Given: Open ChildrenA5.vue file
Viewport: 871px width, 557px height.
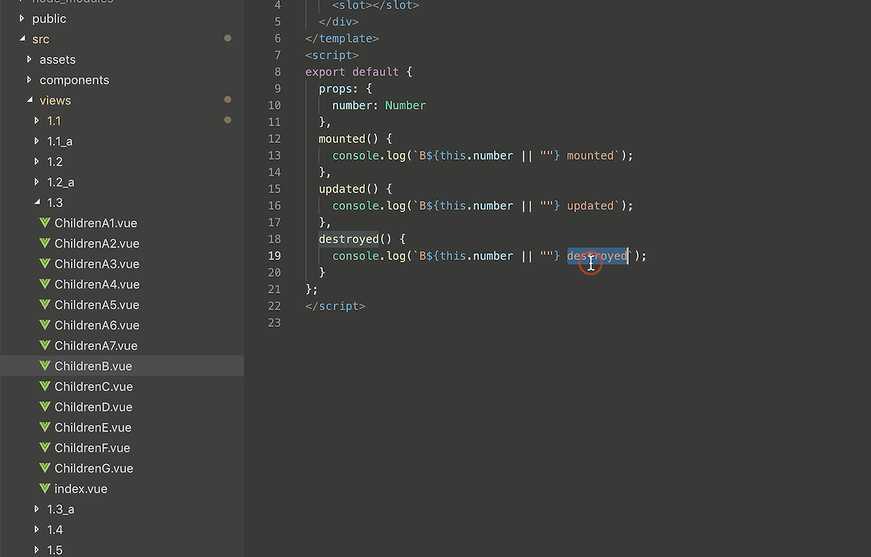Looking at the screenshot, I should (x=97, y=305).
